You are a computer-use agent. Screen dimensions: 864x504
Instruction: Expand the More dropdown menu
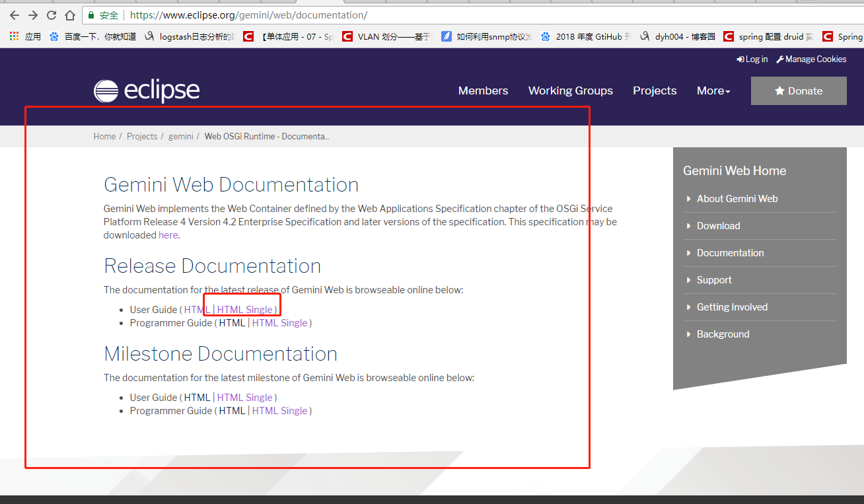click(713, 90)
